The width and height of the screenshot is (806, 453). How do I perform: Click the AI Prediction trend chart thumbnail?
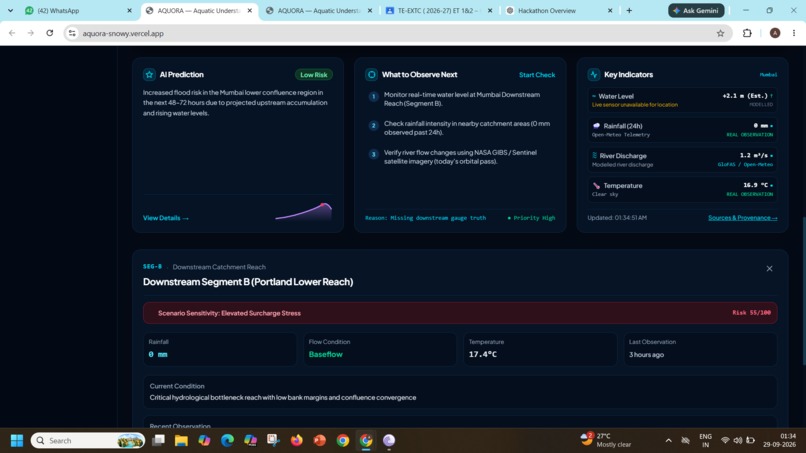coord(303,211)
